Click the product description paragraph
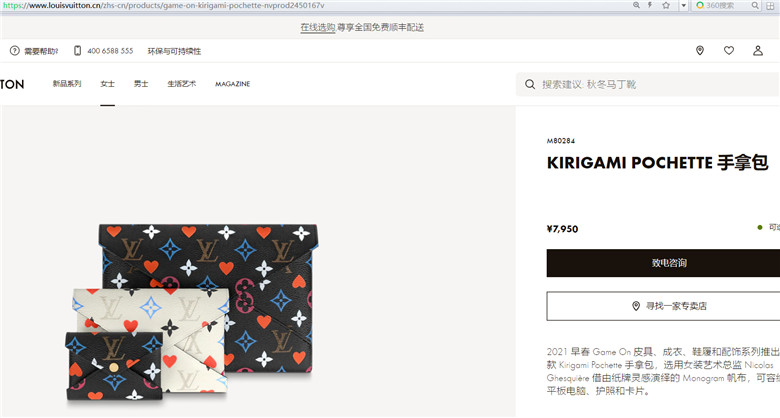This screenshot has height=418, width=780. [x=663, y=371]
